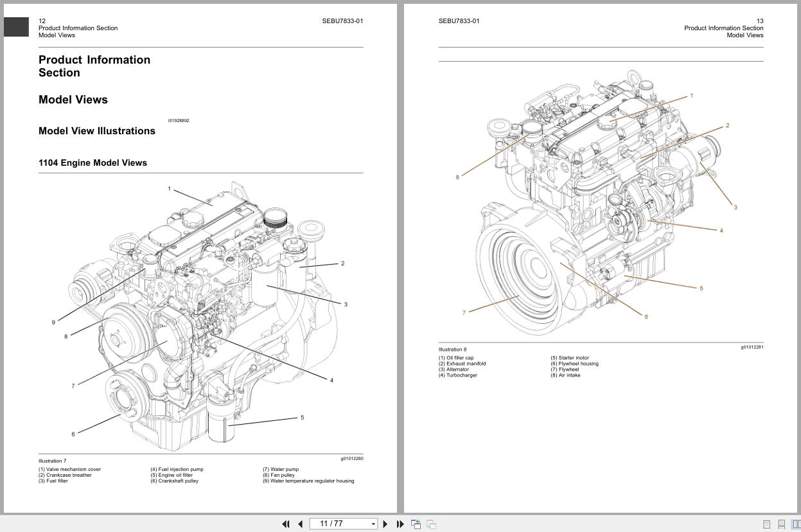This screenshot has height=532, width=801.
Task: Click legend entry '(8) Fan pulley'
Action: [x=279, y=475]
